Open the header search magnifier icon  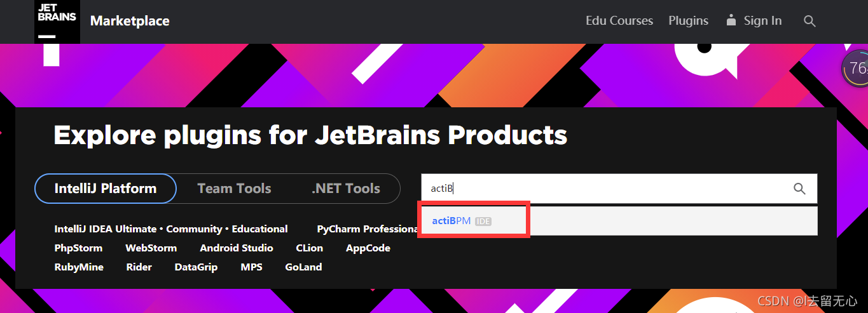[x=809, y=21]
